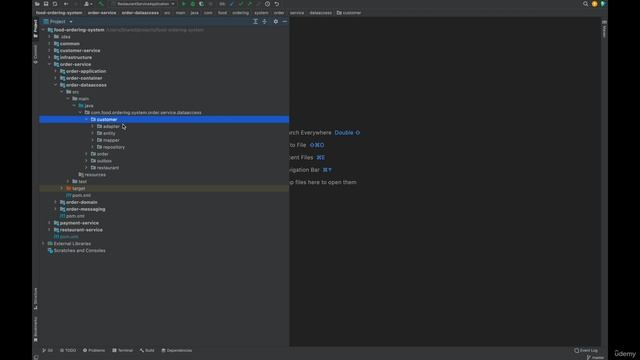This screenshot has height=360, width=640.
Task: Click the Git update project arrow icon
Action: (232, 4)
